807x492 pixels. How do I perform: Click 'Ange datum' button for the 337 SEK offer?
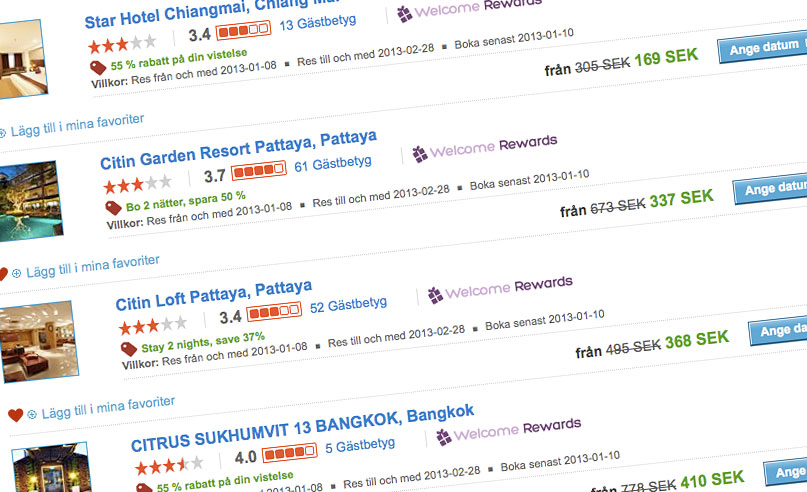click(770, 188)
